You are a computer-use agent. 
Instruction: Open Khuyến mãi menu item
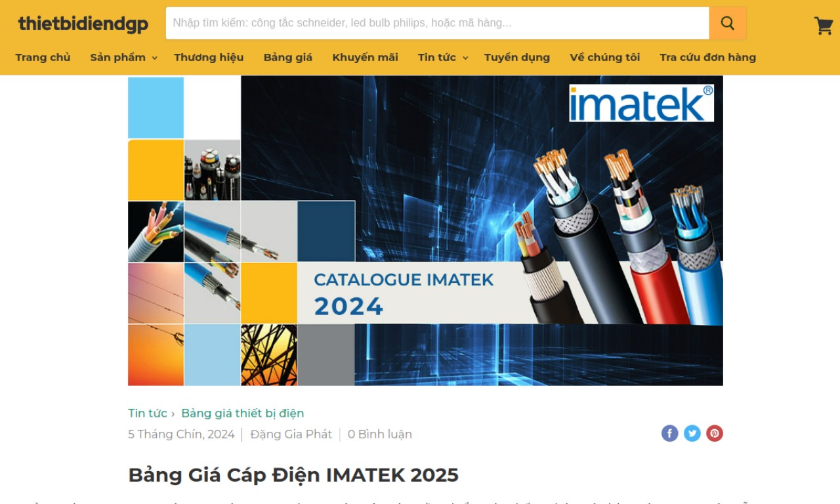click(x=365, y=57)
